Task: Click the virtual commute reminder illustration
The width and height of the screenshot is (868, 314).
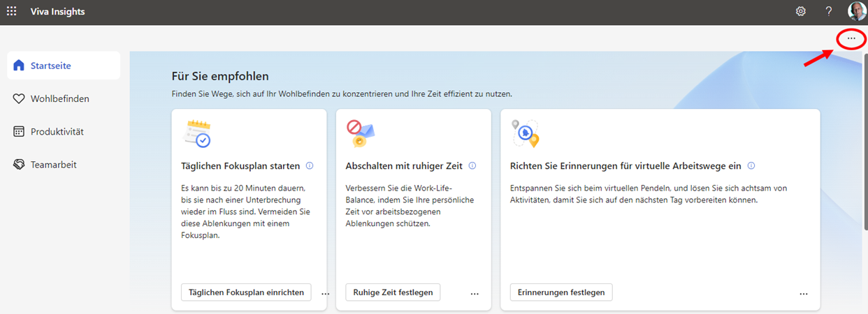Action: 525,133
